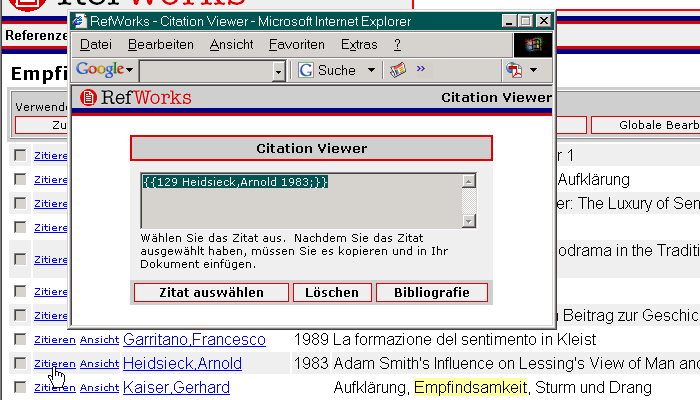700x400 pixels.
Task: Click Ansicht link for Garritano,Francesco
Action: coord(99,340)
